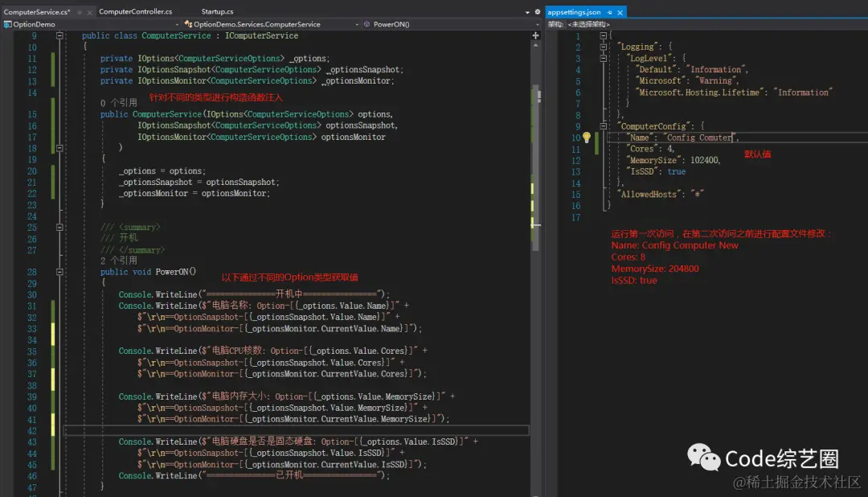Screen dimensions: 868x497
Task: Click the IsSSD value true
Action: tap(676, 172)
